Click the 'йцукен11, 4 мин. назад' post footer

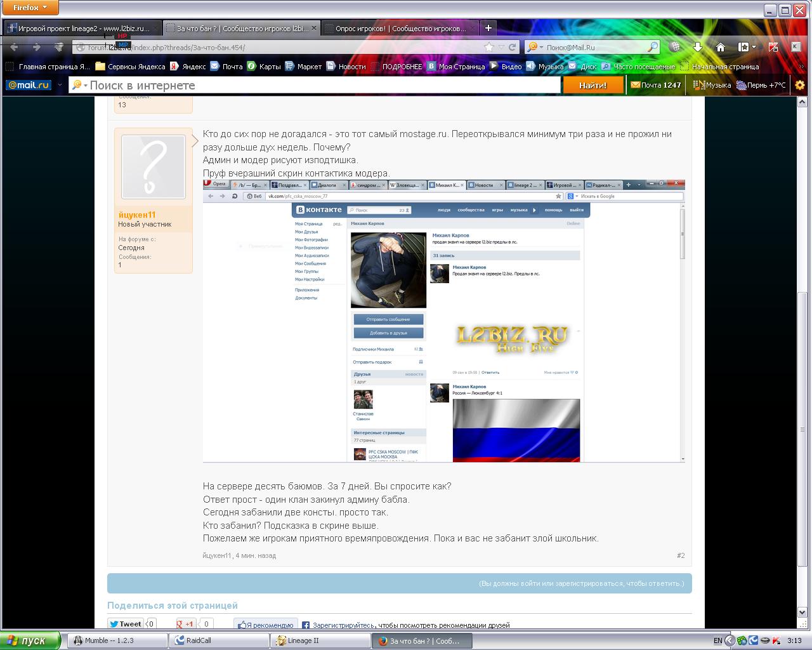coord(239,555)
